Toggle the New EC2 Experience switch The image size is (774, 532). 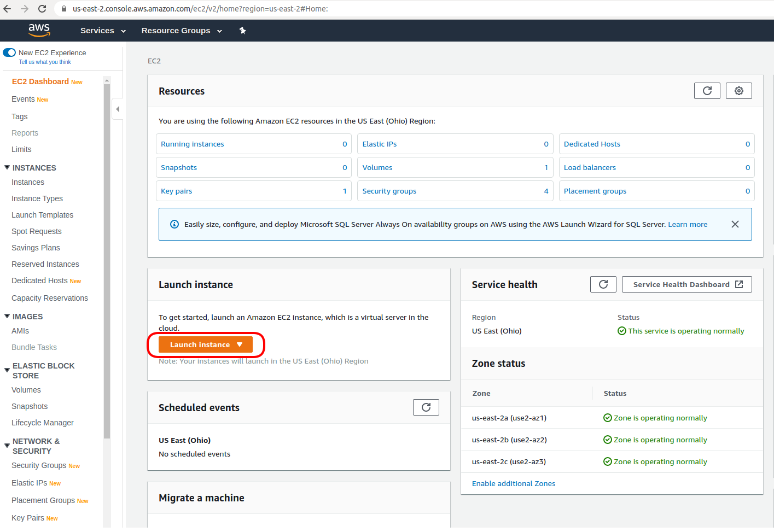coord(9,52)
